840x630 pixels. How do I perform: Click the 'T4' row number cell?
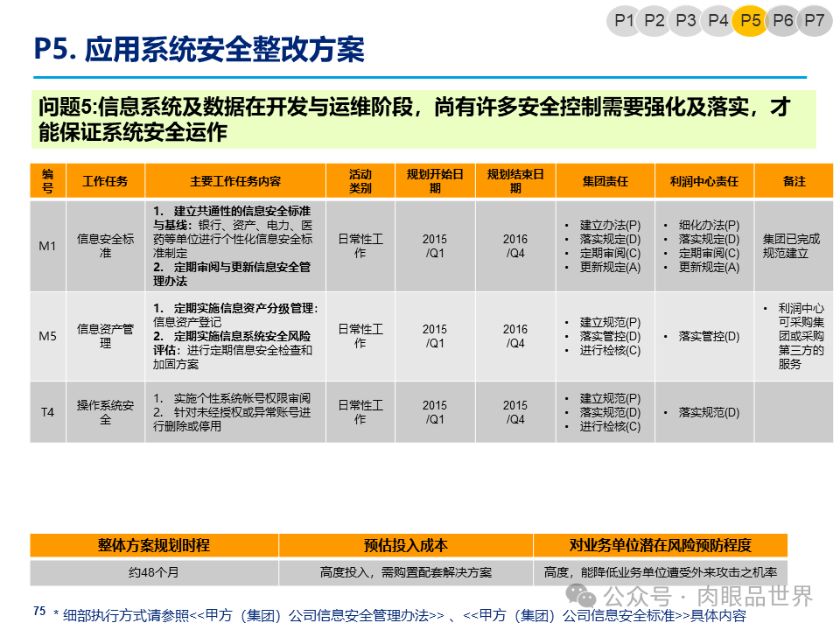tap(47, 412)
